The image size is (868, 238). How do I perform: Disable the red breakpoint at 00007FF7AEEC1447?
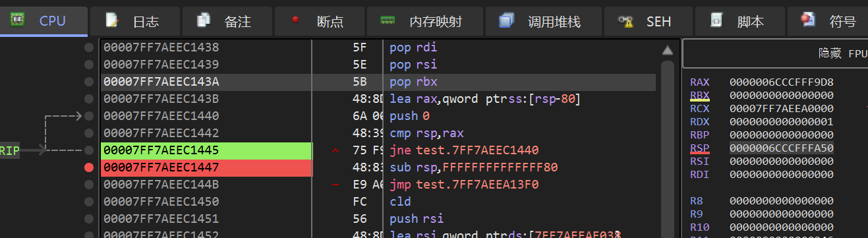[89, 167]
